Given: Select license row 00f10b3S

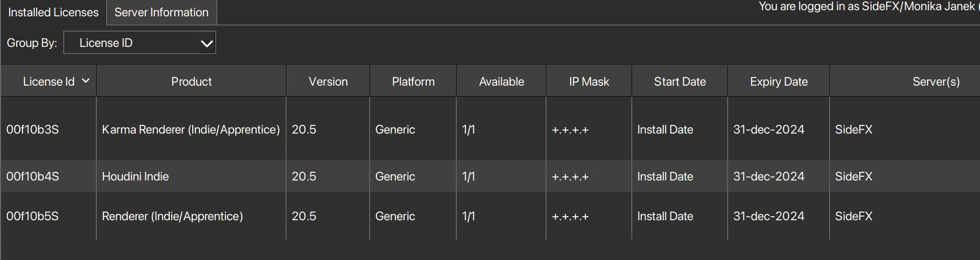Looking at the screenshot, I should [33, 129].
